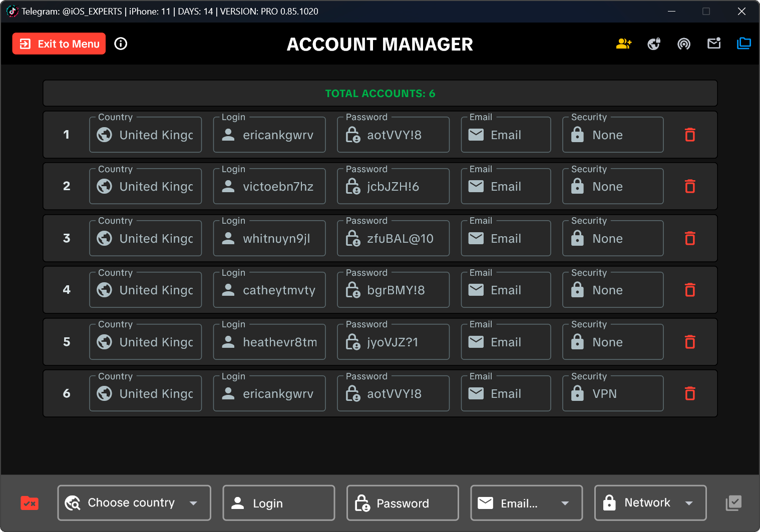Click the bottom Password input field

[x=403, y=503]
